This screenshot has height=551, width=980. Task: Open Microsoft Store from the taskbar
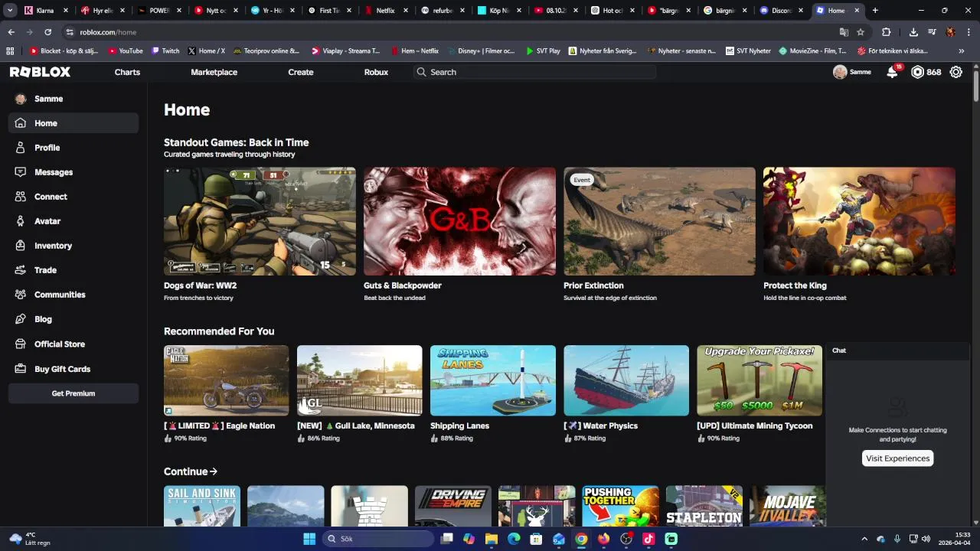537,539
